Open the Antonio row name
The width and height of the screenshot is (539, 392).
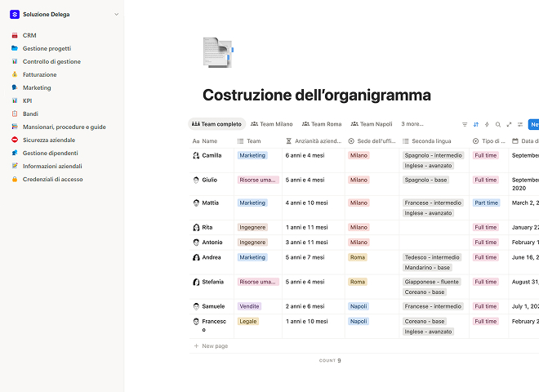click(212, 243)
